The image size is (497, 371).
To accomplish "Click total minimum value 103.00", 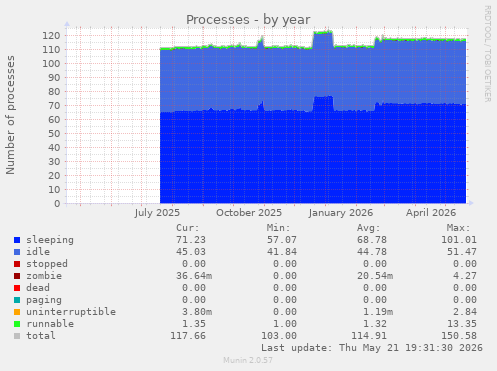I will click(279, 336).
